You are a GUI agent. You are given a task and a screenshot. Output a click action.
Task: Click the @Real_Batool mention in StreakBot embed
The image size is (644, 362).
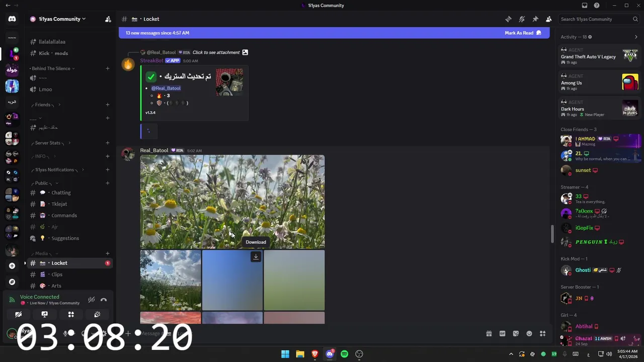click(166, 88)
